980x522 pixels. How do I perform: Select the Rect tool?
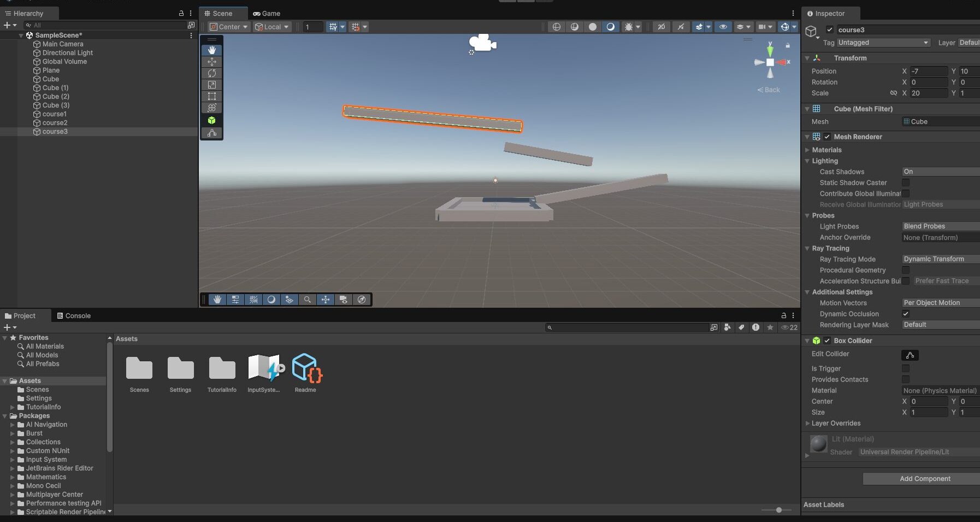[x=212, y=96]
